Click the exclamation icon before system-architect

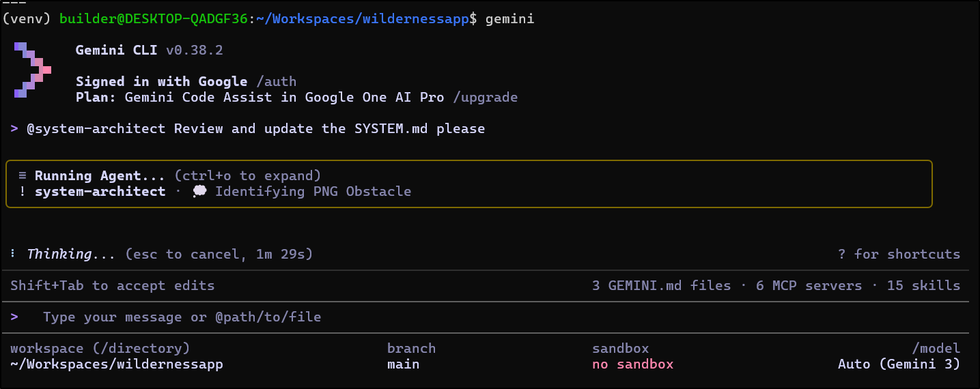click(x=22, y=191)
